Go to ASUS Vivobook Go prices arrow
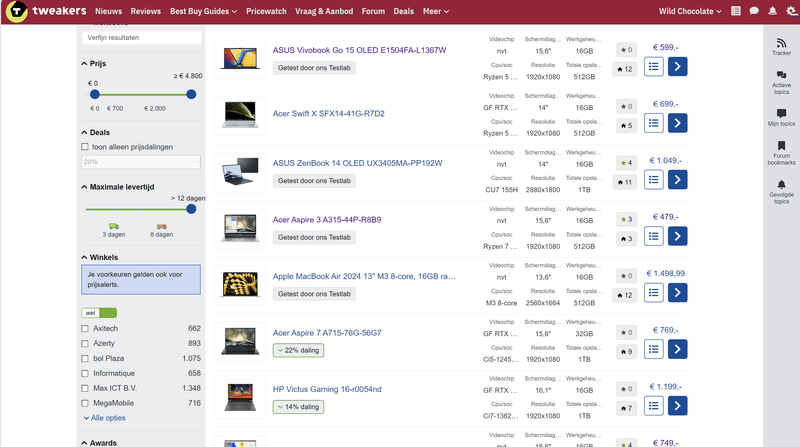Screen dimensions: 800x447 click(x=677, y=66)
